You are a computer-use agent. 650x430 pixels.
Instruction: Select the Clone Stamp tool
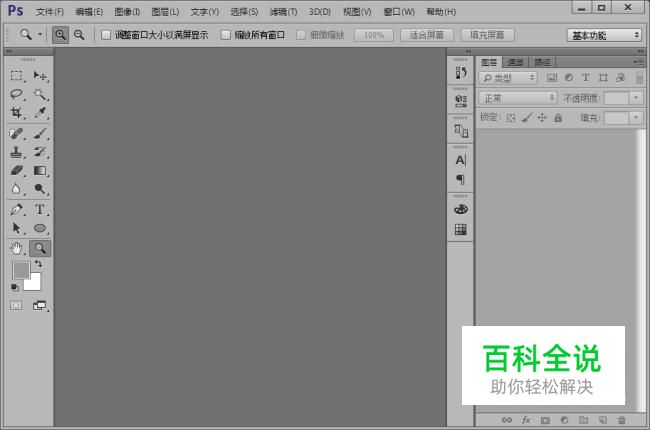(x=16, y=152)
